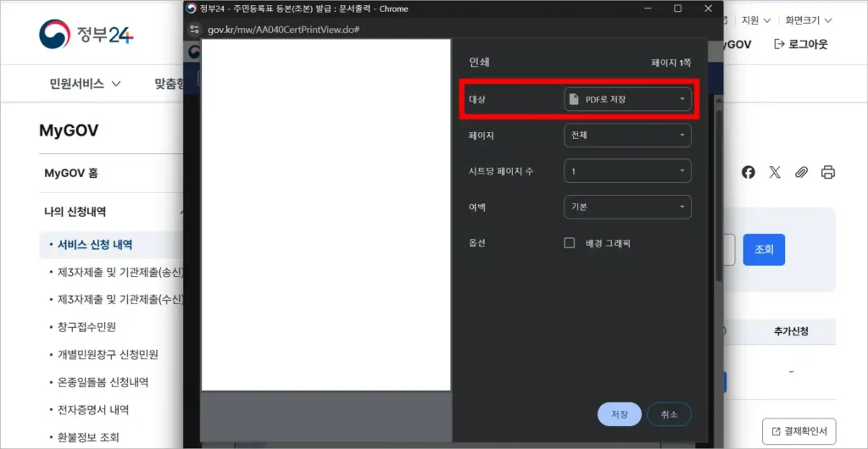This screenshot has width=868, height=449.
Task: Open the 화면크기 dropdown in header
Action: click(x=808, y=20)
